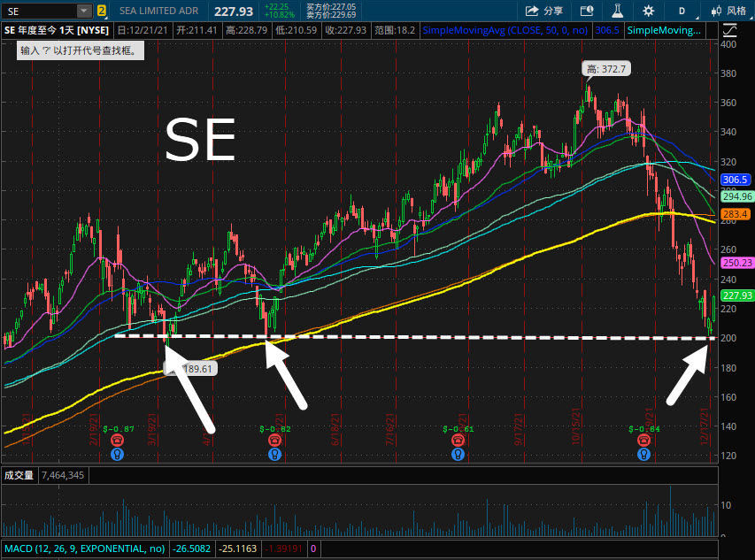Click the SEA LIMITED ADR company name
This screenshot has width=755, height=560.
pos(158,11)
